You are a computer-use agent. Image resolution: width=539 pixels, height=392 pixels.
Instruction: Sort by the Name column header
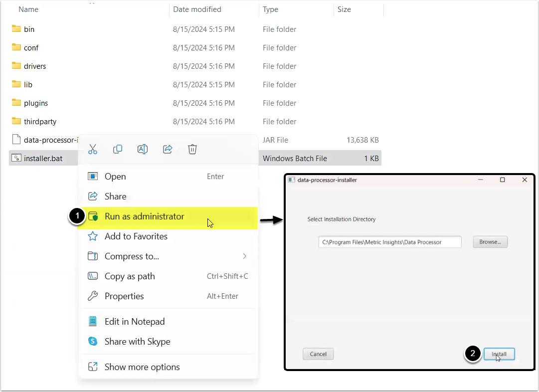[28, 9]
